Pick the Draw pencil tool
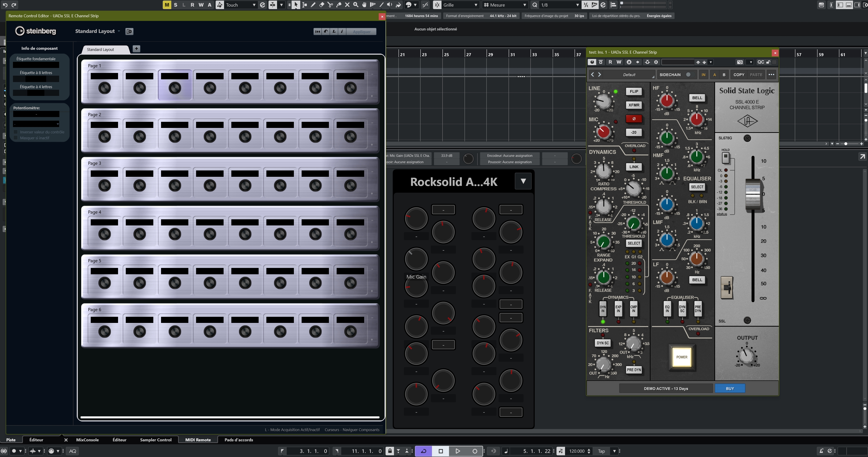This screenshot has height=457, width=868. 313,5
